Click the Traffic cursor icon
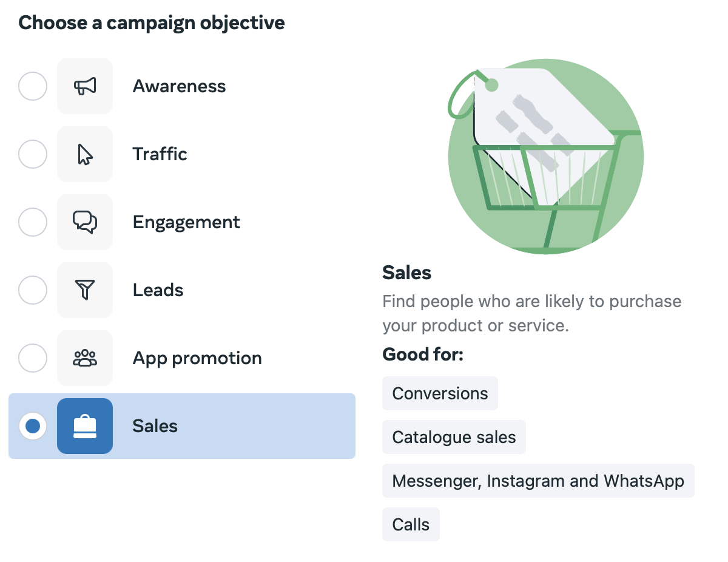 pos(85,154)
